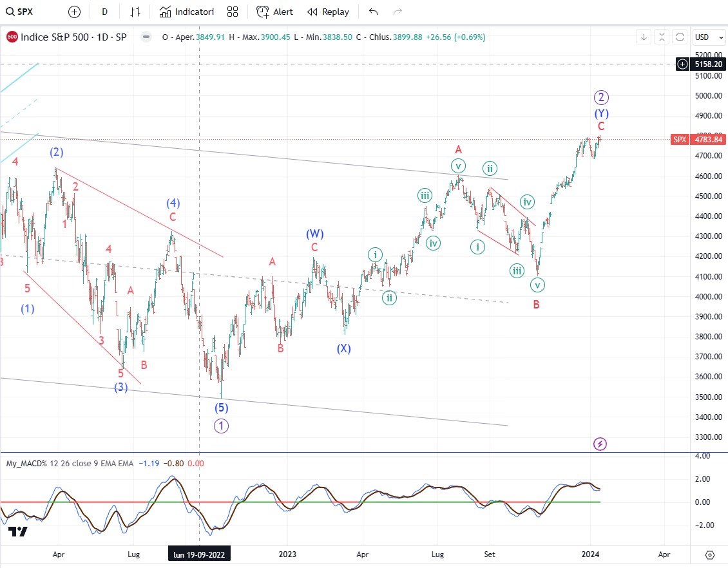Select the blue (4) wave label
Image resolution: width=728 pixels, height=568 pixels.
tap(173, 203)
